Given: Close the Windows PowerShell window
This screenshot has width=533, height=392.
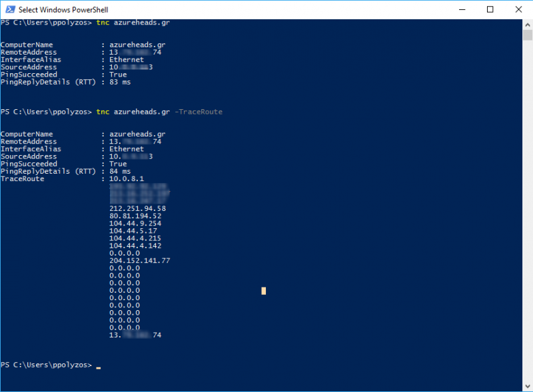Looking at the screenshot, I should (x=520, y=9).
